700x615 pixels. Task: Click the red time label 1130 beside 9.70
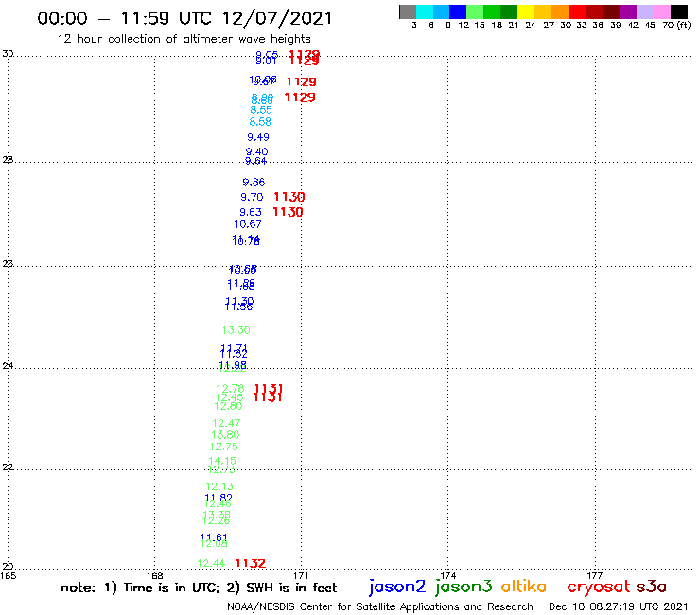pyautogui.click(x=289, y=197)
